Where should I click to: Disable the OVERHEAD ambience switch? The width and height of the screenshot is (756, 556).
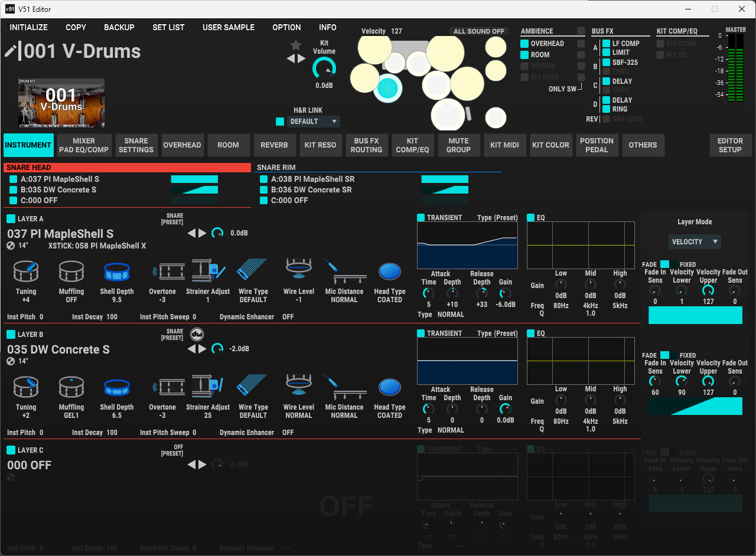524,44
